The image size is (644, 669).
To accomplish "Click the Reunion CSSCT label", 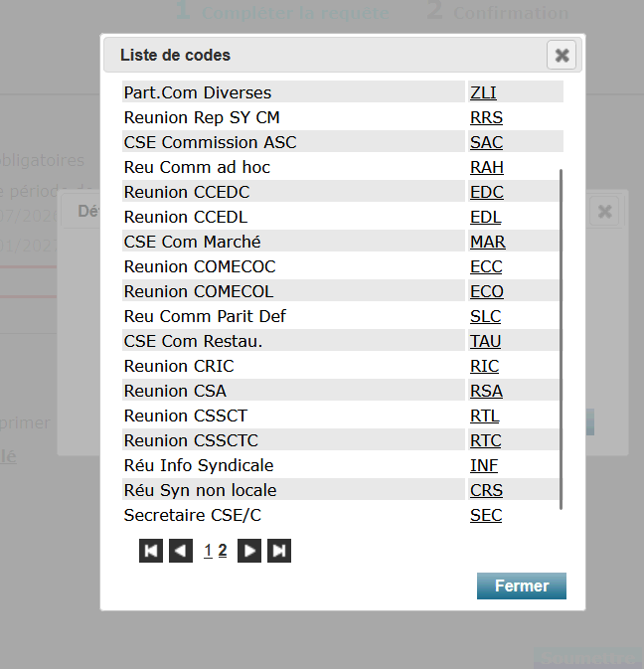I will tap(186, 416).
